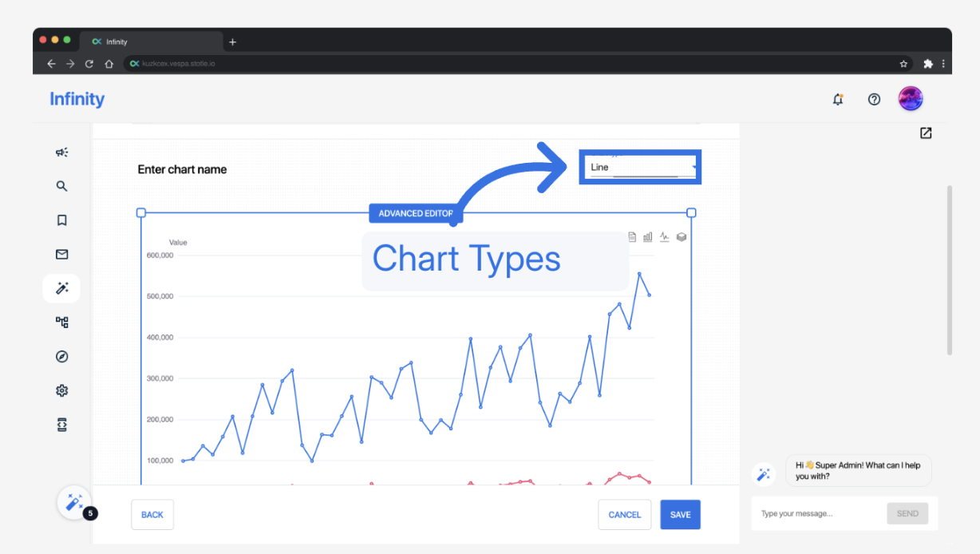Select the hierarchy tree sidebar icon
This screenshot has height=554, width=980.
tap(61, 323)
